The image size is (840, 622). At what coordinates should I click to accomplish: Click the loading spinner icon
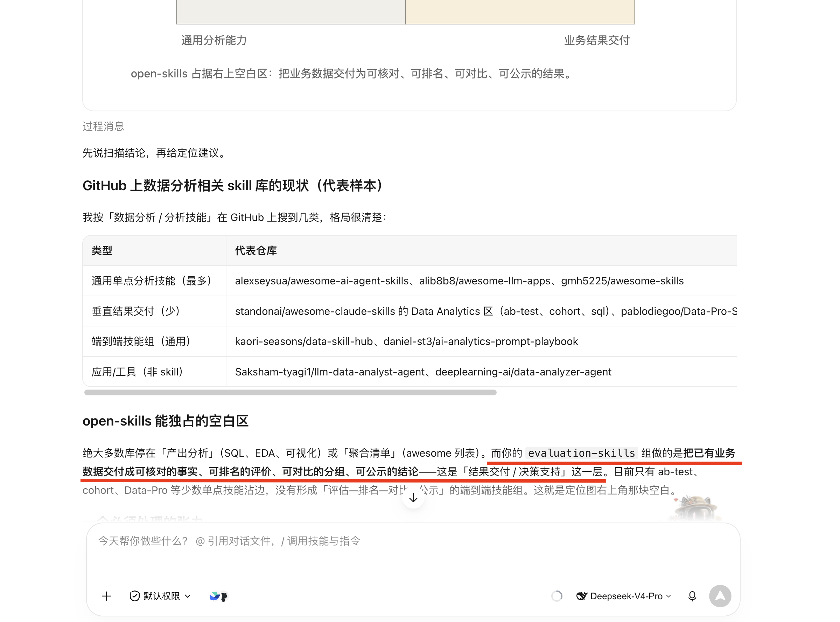click(556, 596)
